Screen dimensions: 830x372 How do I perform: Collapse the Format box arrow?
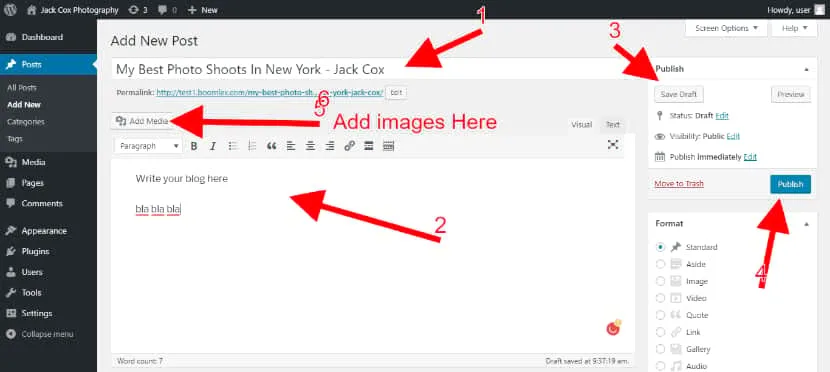806,224
